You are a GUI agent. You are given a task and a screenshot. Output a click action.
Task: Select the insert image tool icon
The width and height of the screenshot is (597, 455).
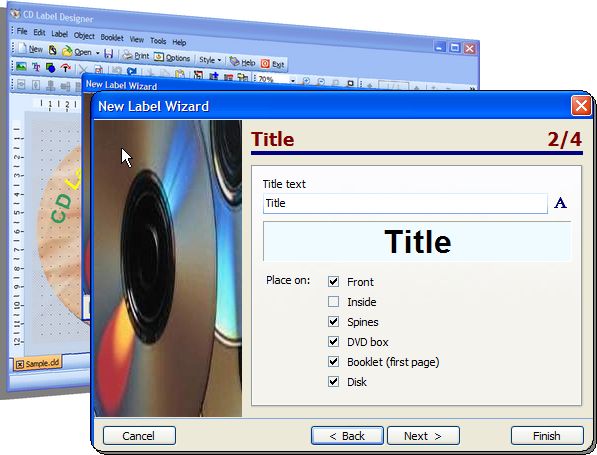pyautogui.click(x=21, y=66)
